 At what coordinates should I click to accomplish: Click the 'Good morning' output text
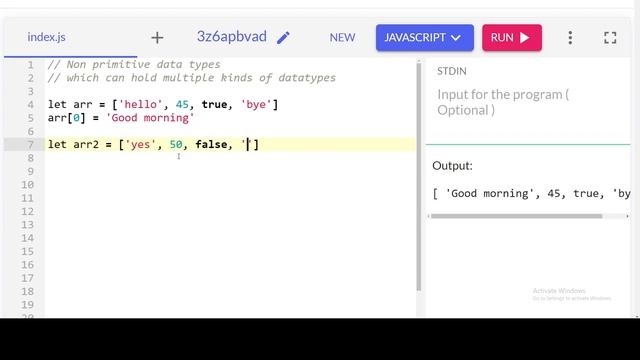[x=489, y=193]
